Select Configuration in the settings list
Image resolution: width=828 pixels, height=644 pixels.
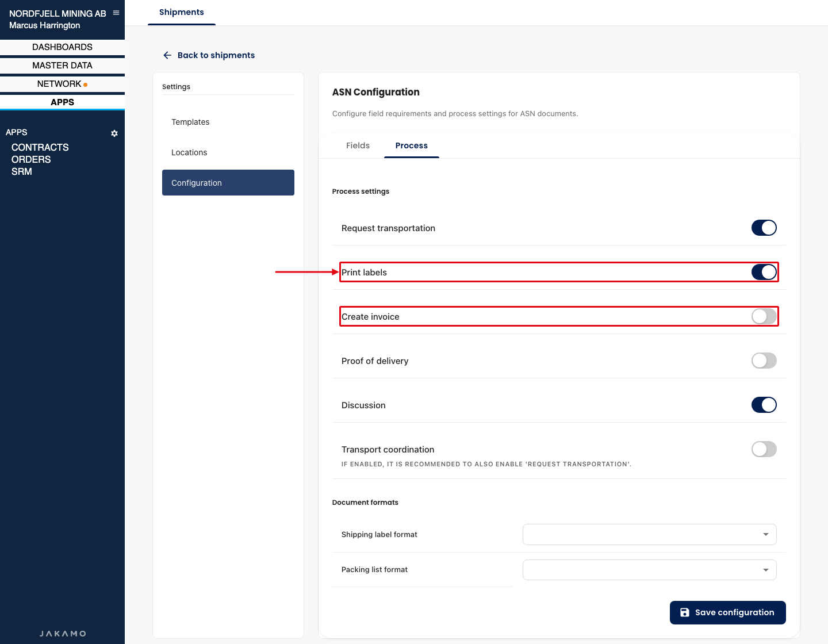pyautogui.click(x=228, y=182)
